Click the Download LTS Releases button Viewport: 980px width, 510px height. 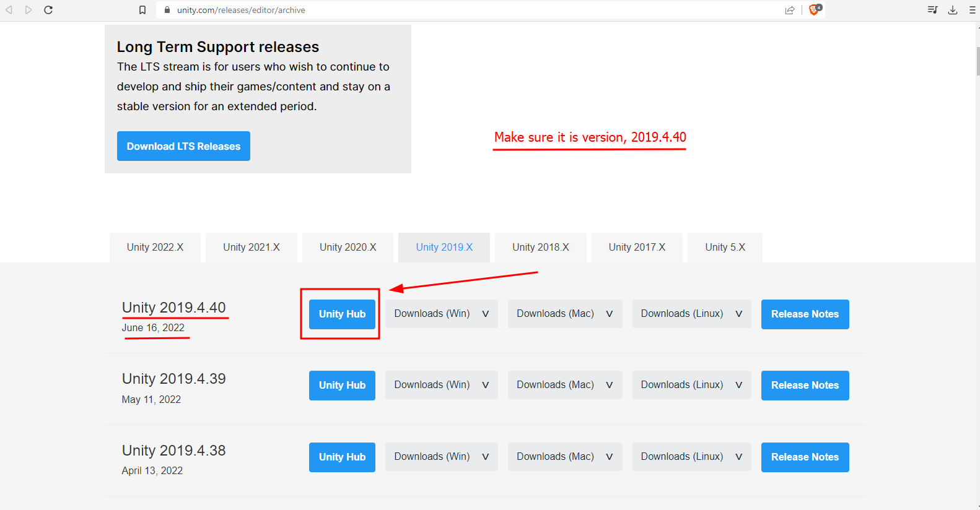click(183, 146)
